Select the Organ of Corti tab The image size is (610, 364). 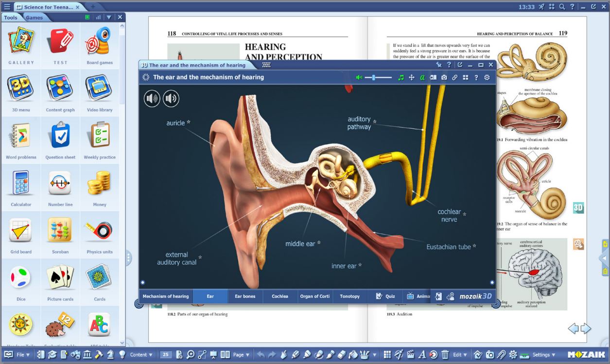[x=315, y=296]
